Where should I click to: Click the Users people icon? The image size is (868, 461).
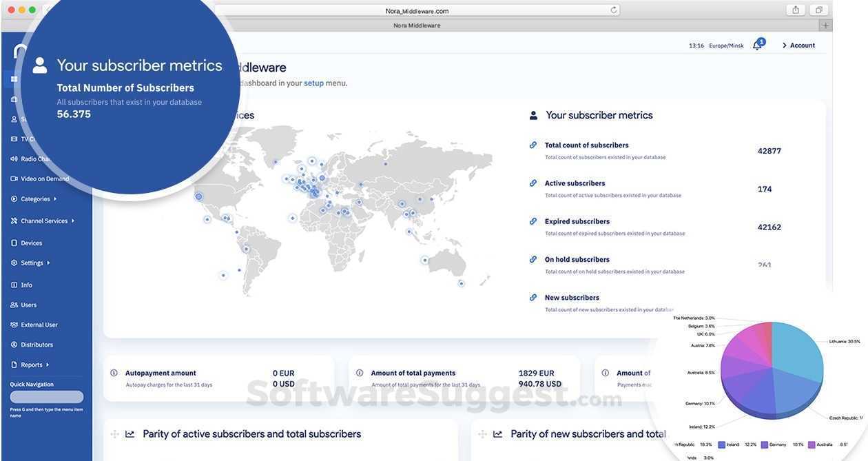[x=14, y=305]
